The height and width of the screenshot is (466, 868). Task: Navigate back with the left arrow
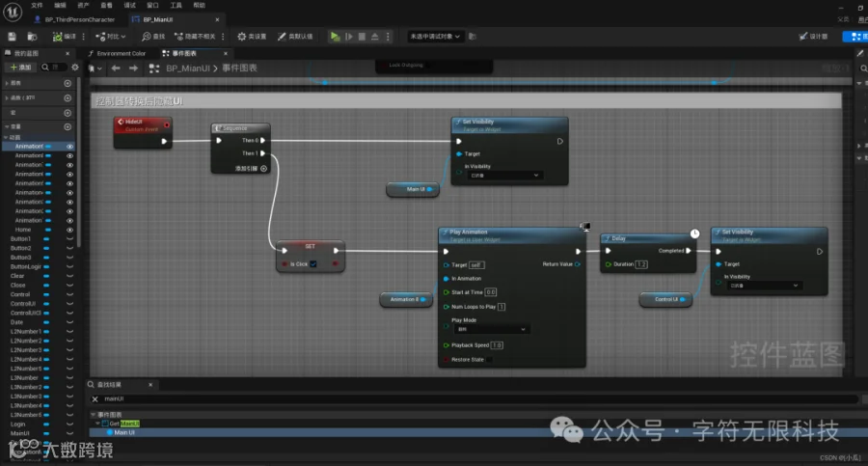click(x=116, y=69)
